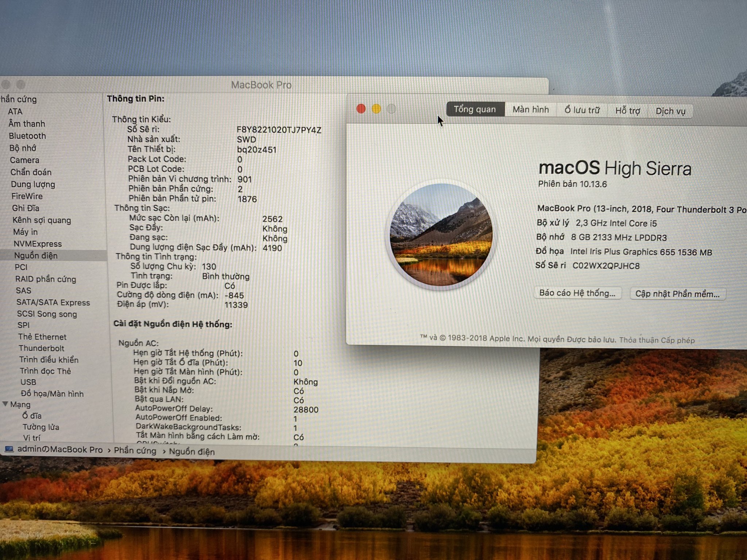Click the Phiên bản 10.13.6 version text
Screen dimensions: 747x560
click(572, 184)
